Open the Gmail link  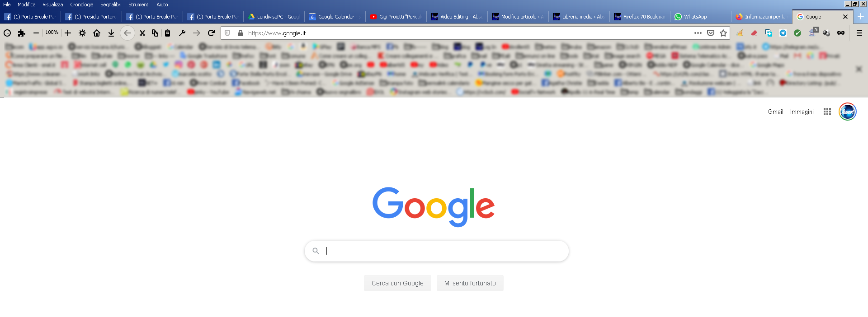(x=775, y=112)
